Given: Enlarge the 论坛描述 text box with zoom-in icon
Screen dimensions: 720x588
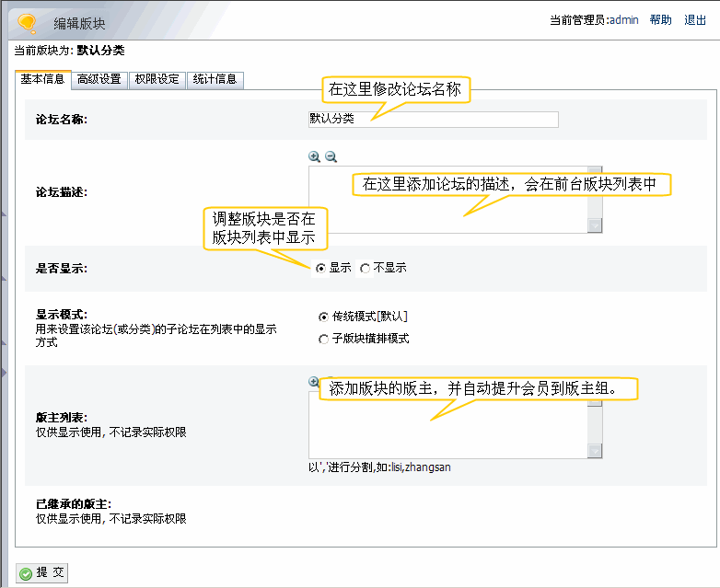Looking at the screenshot, I should [x=314, y=157].
